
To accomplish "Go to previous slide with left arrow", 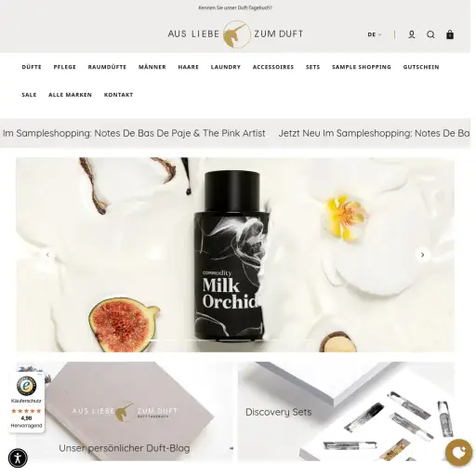I will [x=47, y=255].
